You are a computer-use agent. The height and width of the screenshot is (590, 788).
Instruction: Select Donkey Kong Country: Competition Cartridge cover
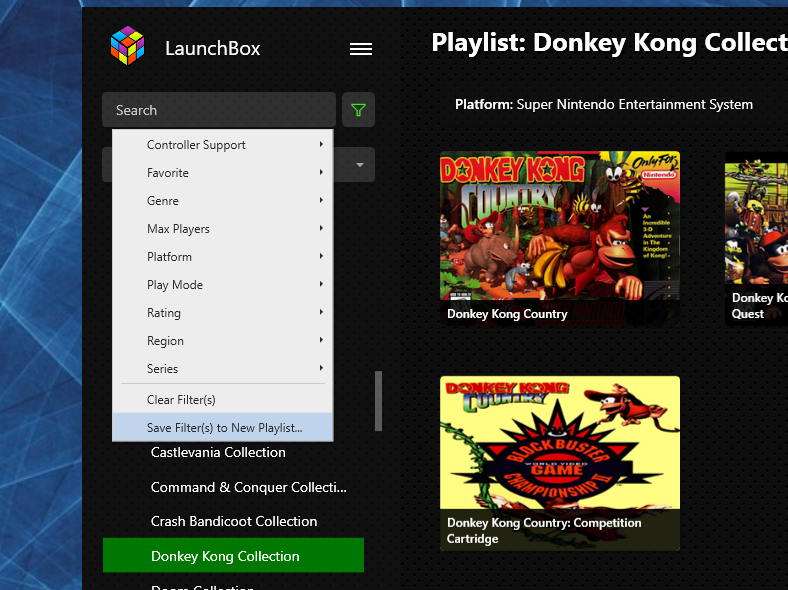click(x=560, y=463)
